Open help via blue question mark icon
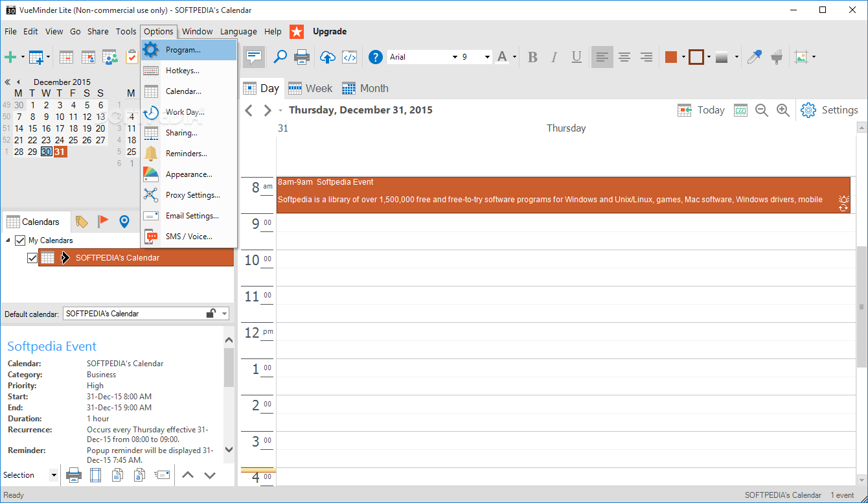868x503 pixels. 376,57
